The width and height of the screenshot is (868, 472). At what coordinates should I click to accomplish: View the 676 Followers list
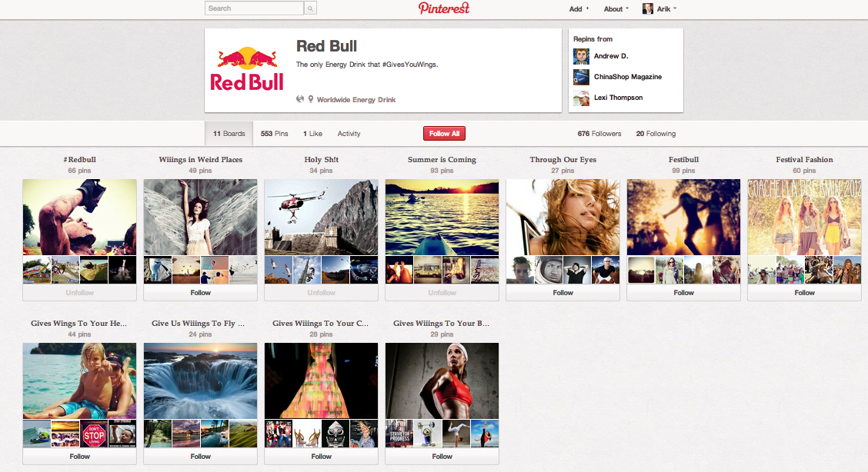click(599, 133)
